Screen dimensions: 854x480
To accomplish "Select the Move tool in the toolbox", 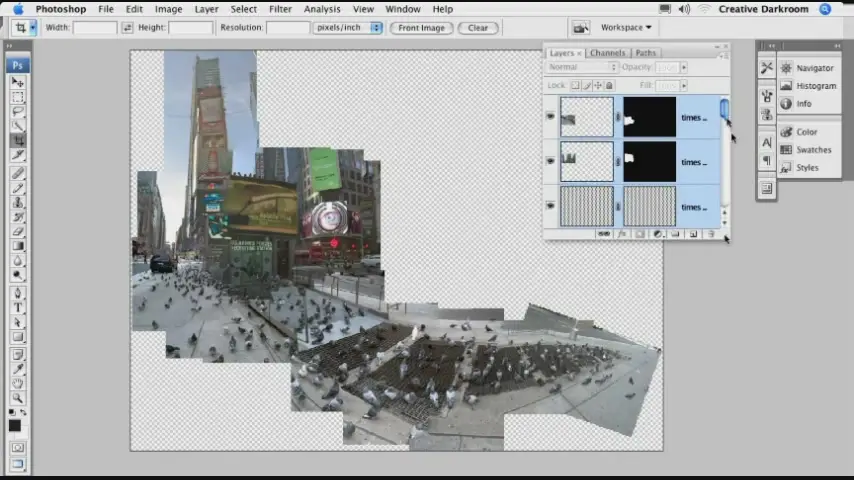I will (18, 82).
